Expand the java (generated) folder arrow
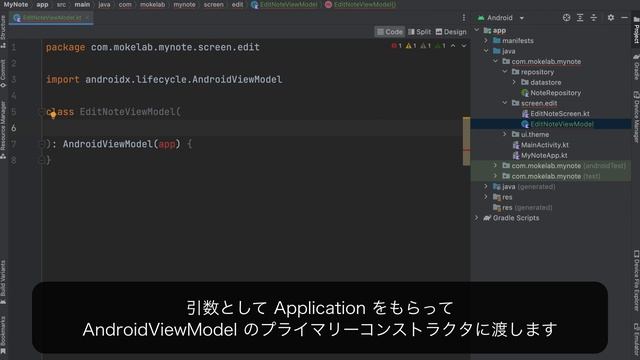This screenshot has height=360, width=640. [486, 187]
